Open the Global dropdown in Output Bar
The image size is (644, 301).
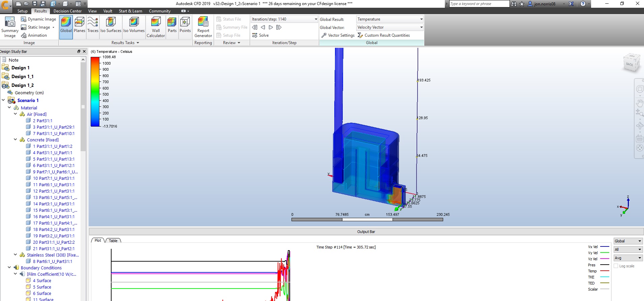point(628,241)
